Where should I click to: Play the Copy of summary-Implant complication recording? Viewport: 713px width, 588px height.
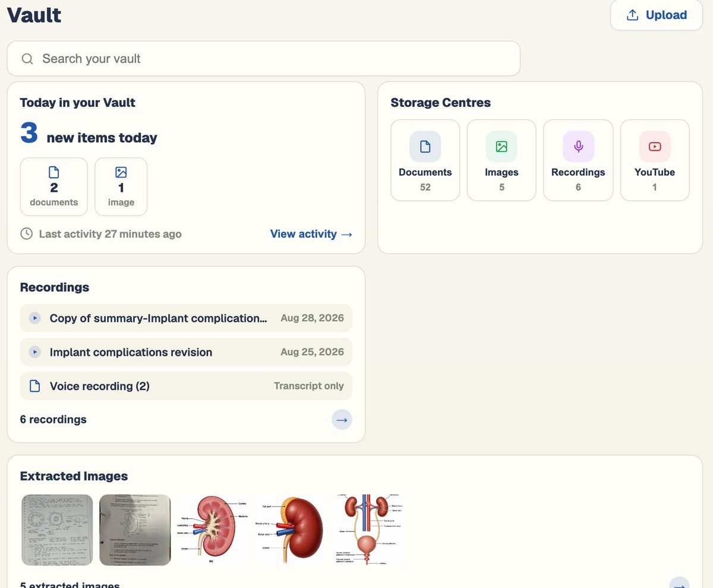click(x=35, y=318)
